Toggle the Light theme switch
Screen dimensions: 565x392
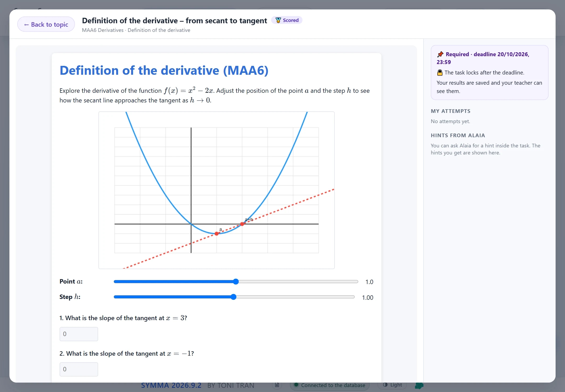tap(392, 385)
